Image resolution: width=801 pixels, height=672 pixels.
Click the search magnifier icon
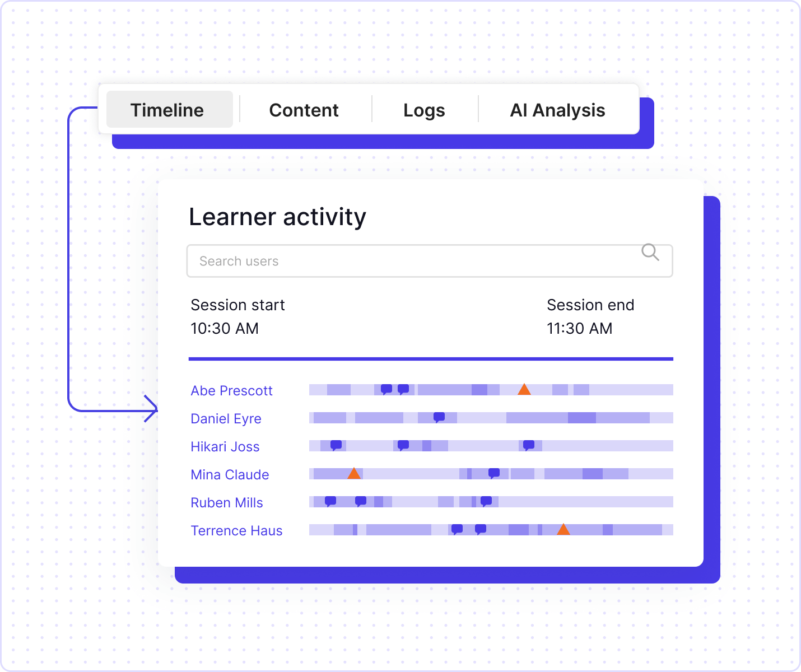click(650, 253)
